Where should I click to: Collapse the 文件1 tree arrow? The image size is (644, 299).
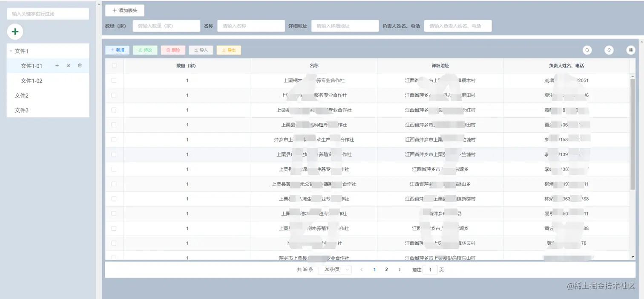pyautogui.click(x=11, y=51)
